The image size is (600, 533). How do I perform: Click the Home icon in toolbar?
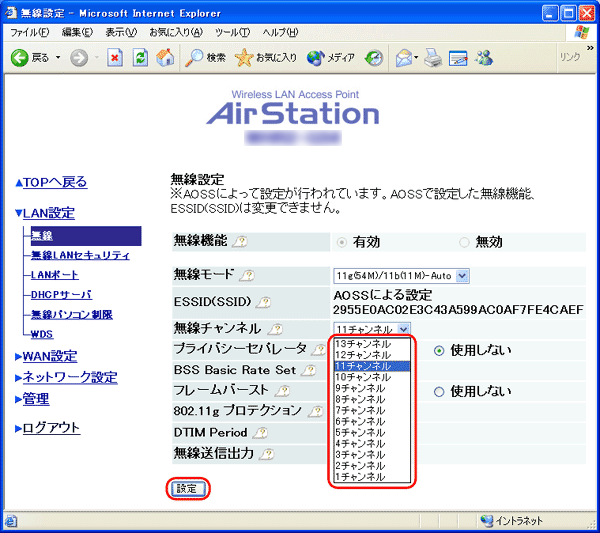pos(165,58)
